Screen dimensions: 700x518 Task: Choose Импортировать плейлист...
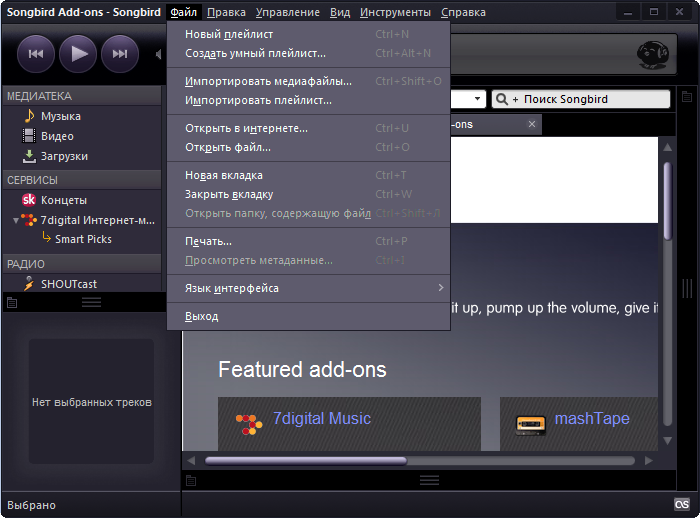point(308,100)
